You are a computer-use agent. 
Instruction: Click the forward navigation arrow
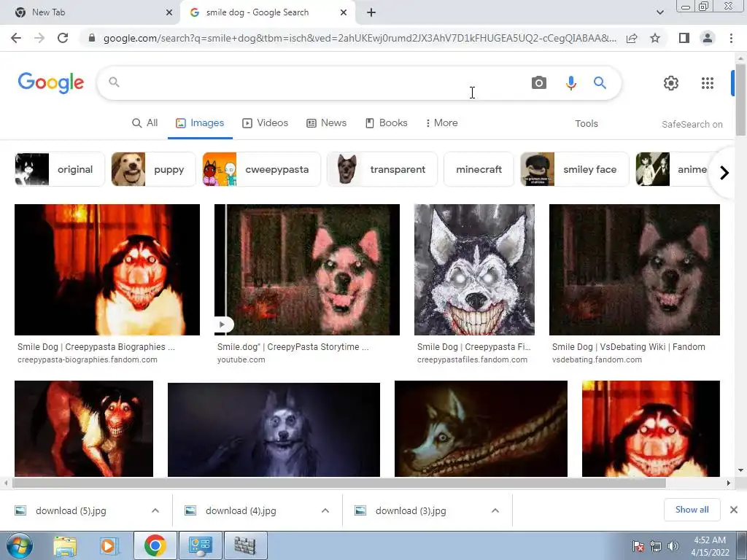click(x=39, y=38)
